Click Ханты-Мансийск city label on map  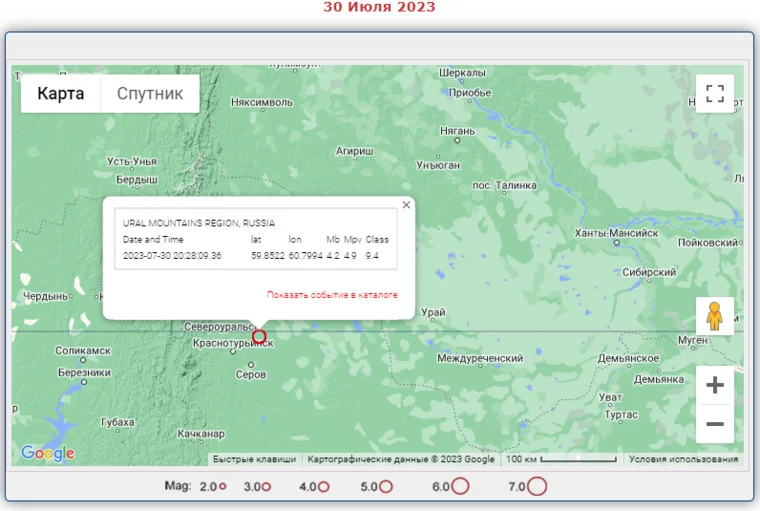point(617,233)
